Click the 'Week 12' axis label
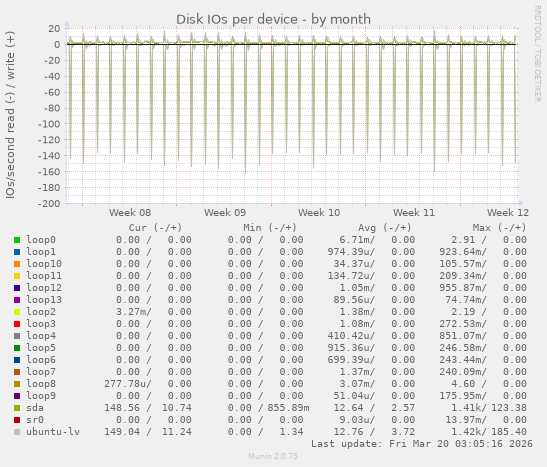 508,213
